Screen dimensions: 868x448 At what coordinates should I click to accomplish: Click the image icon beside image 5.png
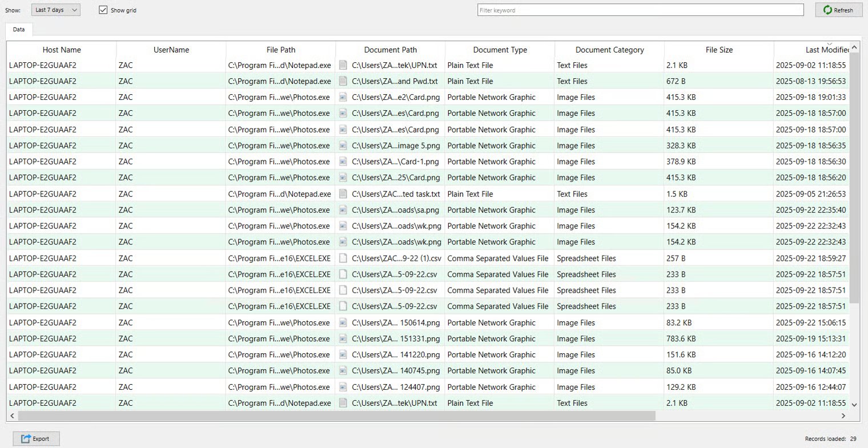click(343, 146)
